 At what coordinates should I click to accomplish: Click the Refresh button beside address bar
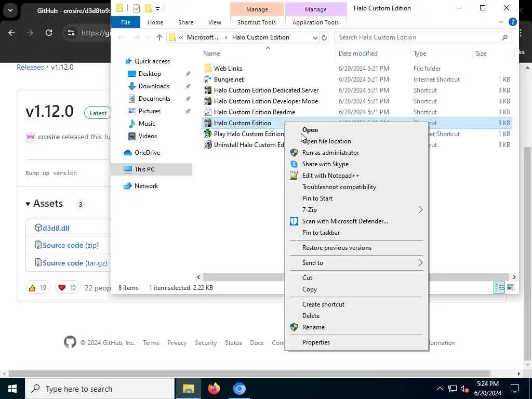324,37
